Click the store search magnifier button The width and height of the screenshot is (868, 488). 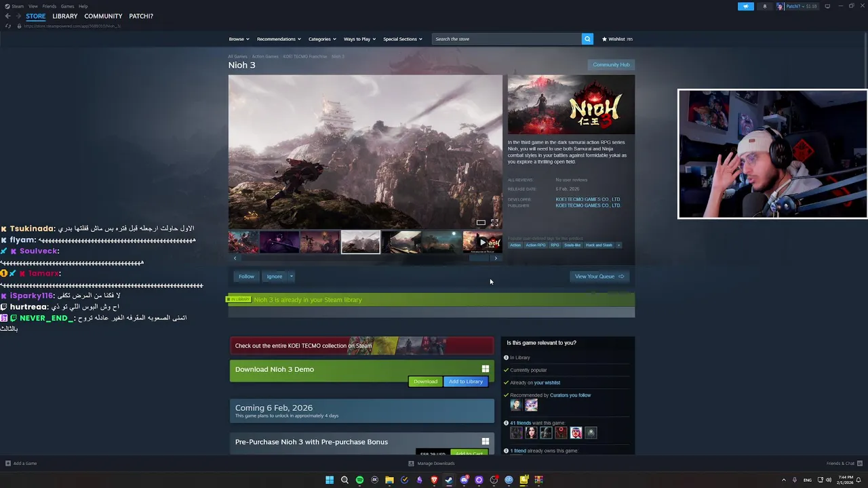tap(587, 39)
